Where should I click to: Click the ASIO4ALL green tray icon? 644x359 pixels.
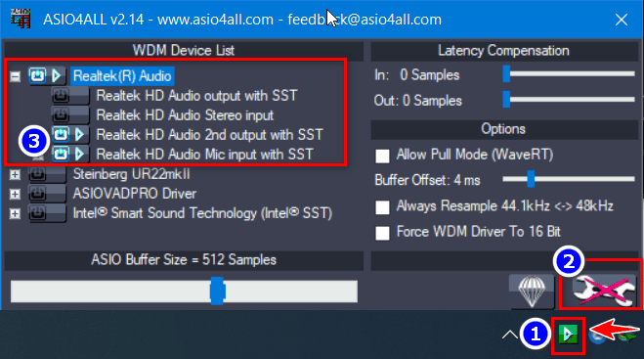(569, 334)
